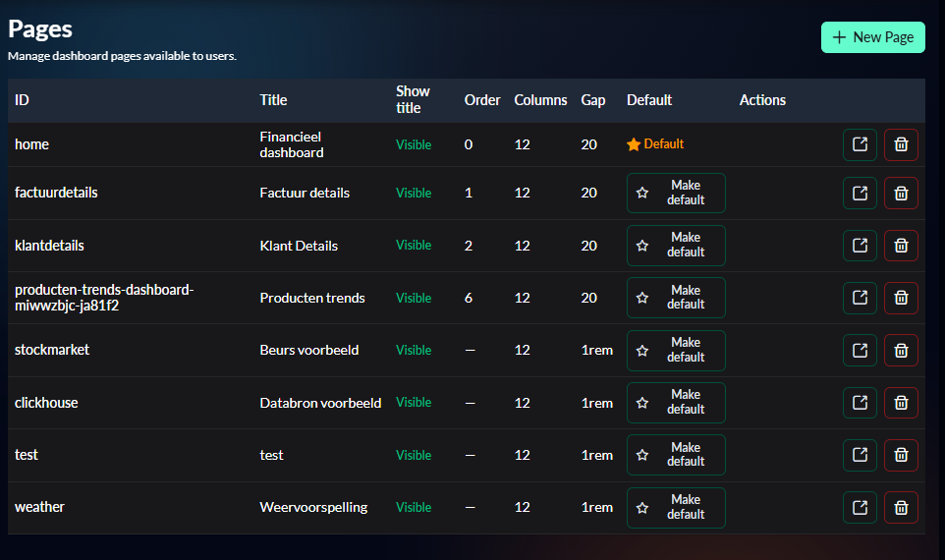Viewport: 945px width, 560px height.
Task: Open the weather page using open icon
Action: point(860,507)
